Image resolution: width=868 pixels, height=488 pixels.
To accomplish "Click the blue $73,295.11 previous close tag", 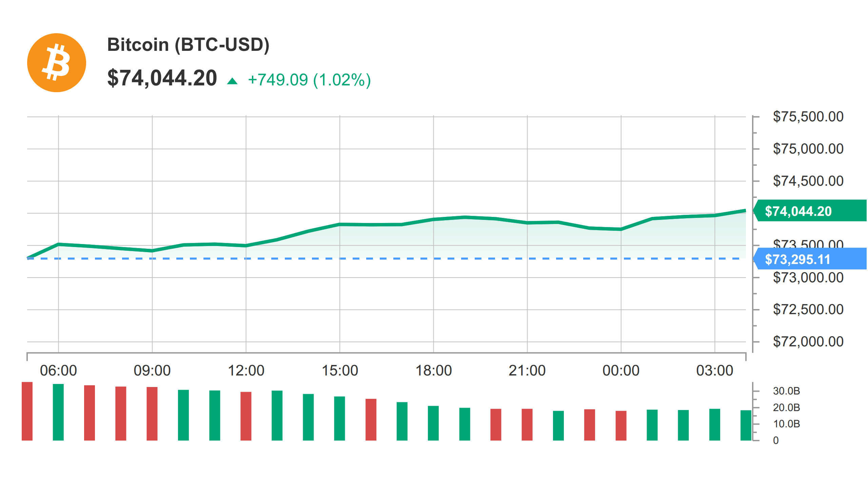I will (810, 259).
